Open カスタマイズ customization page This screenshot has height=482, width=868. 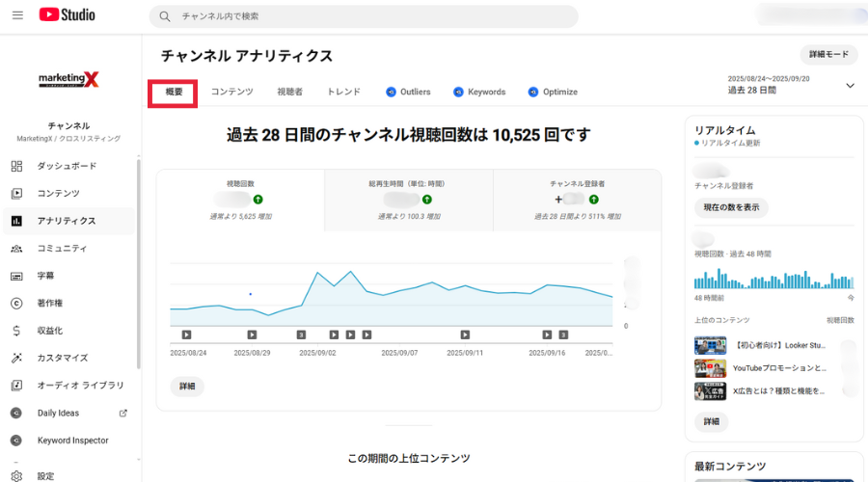coord(63,358)
